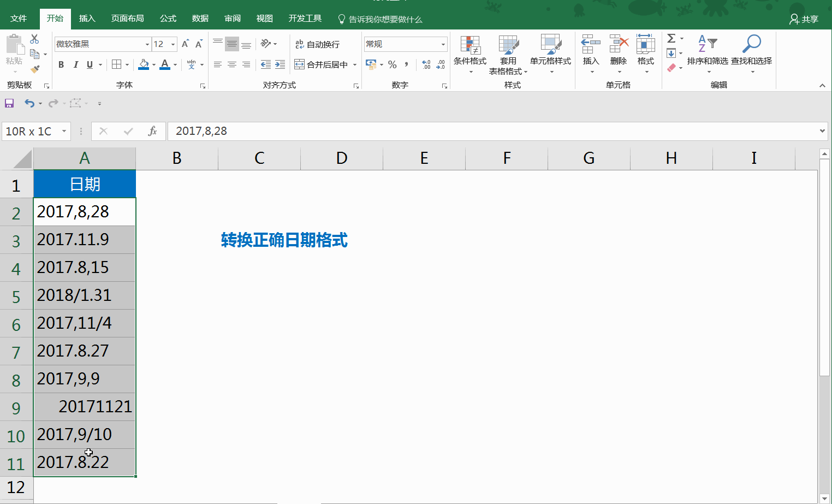This screenshot has width=832, height=504.
Task: Switch to the 数据 ribbon tab
Action: point(200,18)
